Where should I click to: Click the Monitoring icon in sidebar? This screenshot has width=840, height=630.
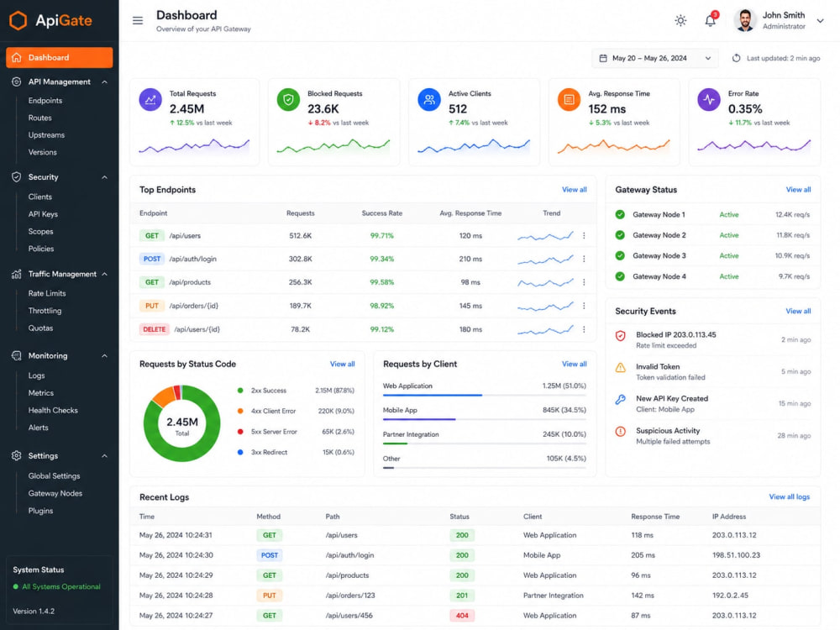17,355
